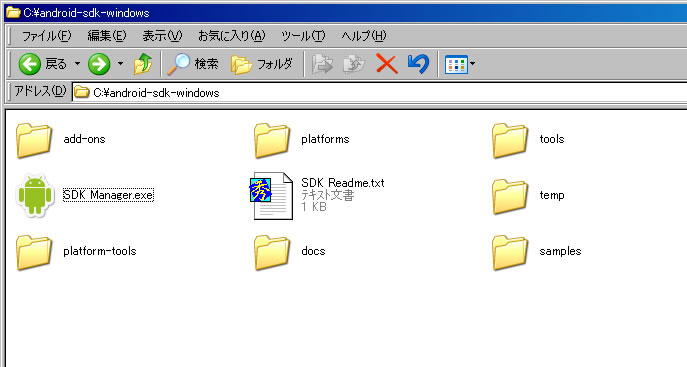
Task: Click the SDK Readme.txt file name
Action: [343, 183]
